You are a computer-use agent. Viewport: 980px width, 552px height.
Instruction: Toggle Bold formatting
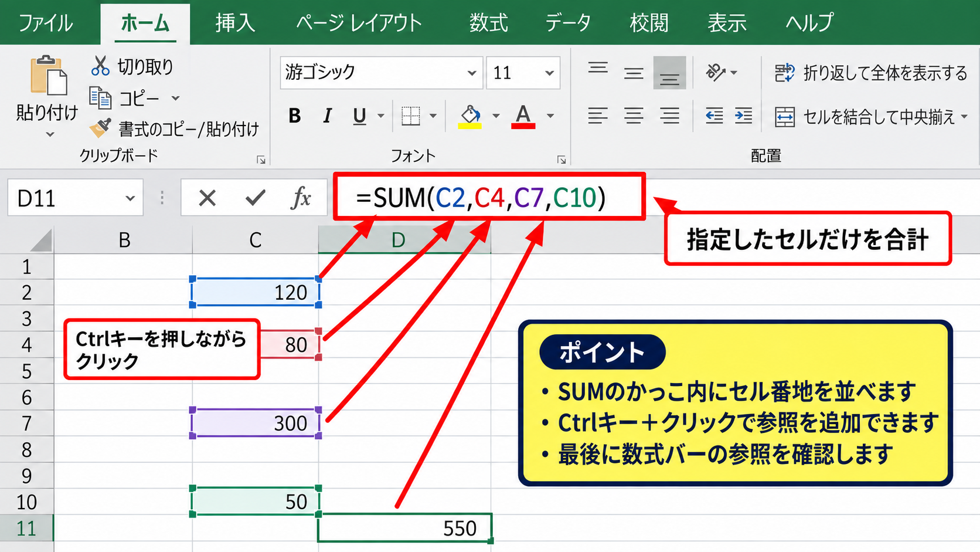tap(295, 116)
